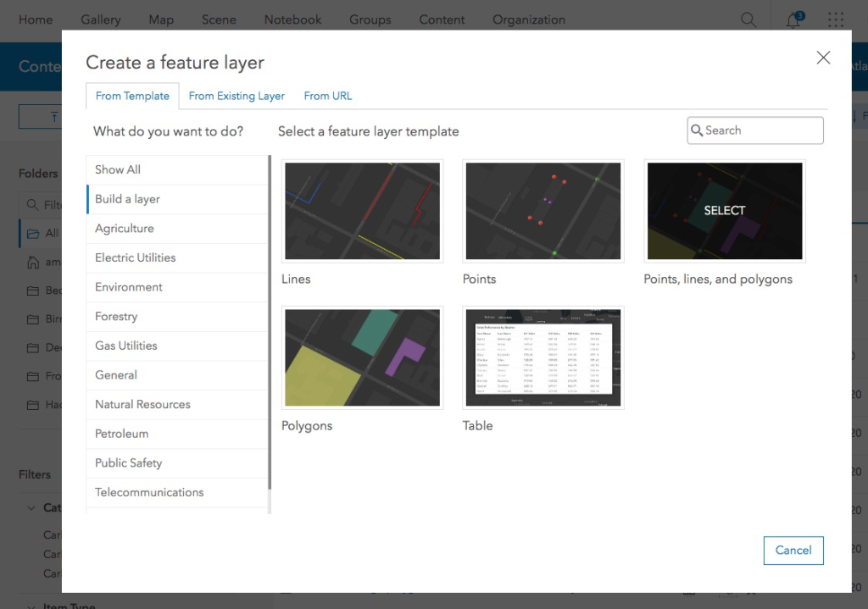Viewport: 868px width, 609px height.
Task: Open the app launcher grid icon
Action: pyautogui.click(x=836, y=19)
